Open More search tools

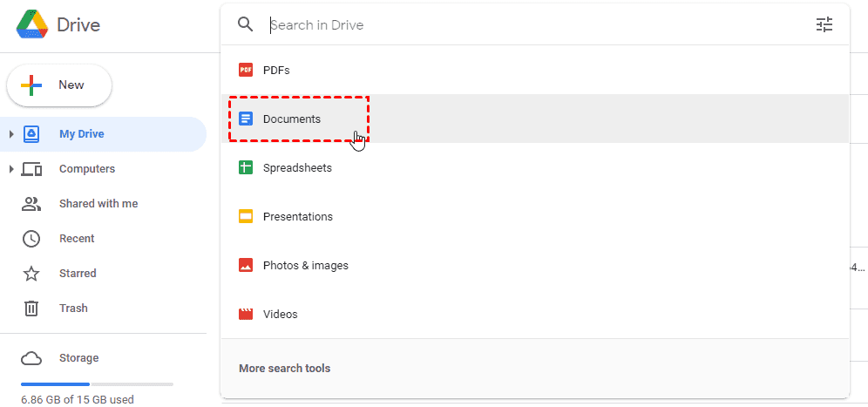285,369
